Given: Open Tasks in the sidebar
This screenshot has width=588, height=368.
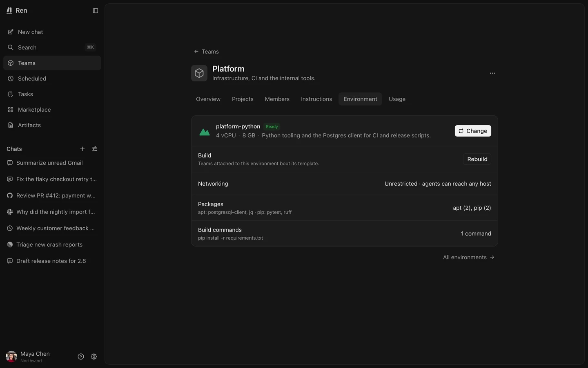Looking at the screenshot, I should click(x=52, y=94).
